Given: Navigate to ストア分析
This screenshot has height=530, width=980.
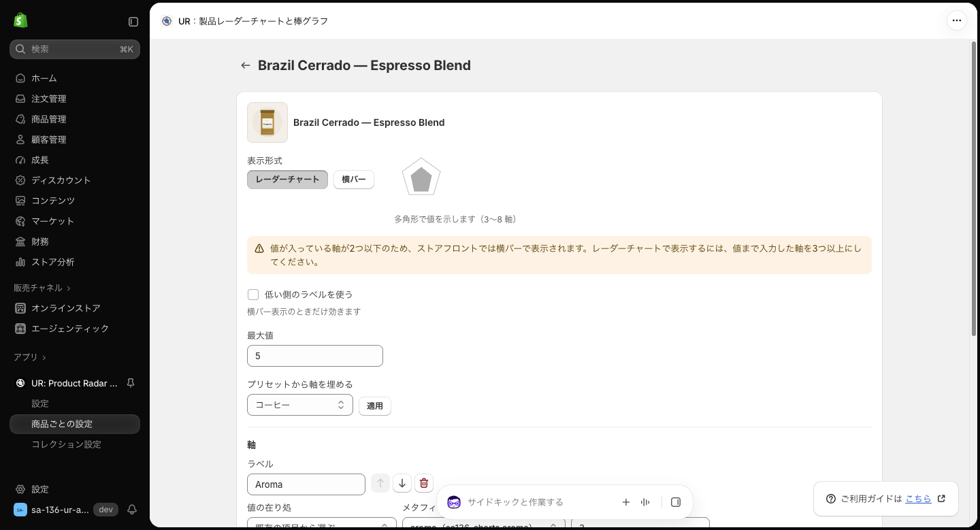Looking at the screenshot, I should pyautogui.click(x=75, y=262).
